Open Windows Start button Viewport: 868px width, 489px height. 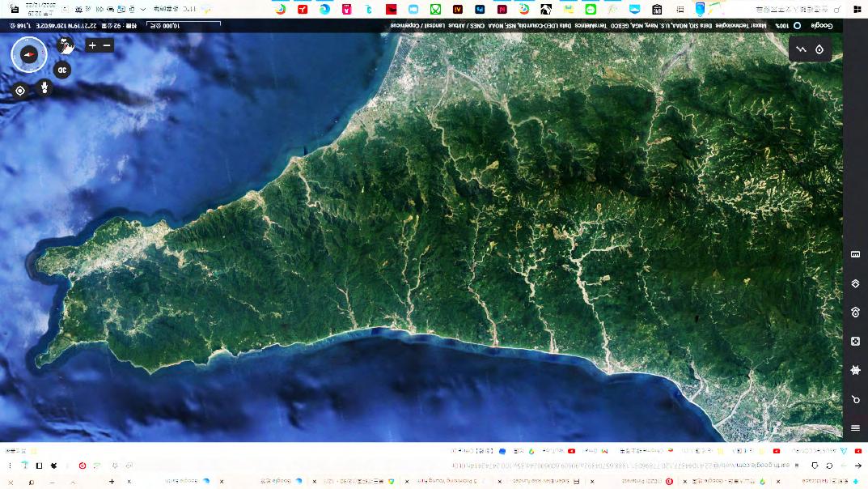click(x=857, y=10)
